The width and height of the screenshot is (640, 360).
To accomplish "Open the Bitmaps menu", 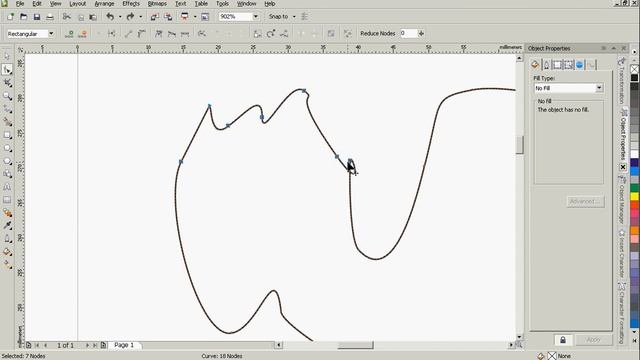I will [x=157, y=4].
